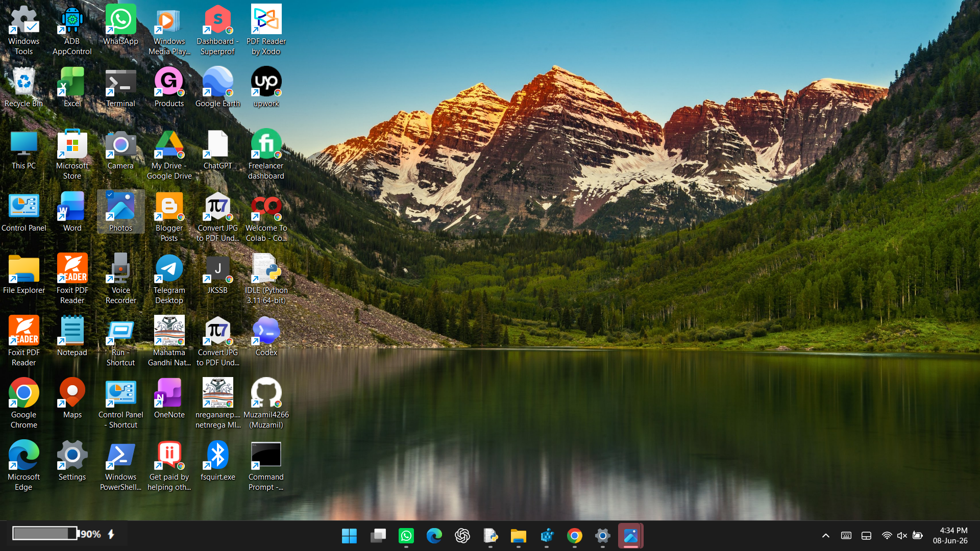Viewport: 980px width, 551px height.
Task: Open the virtual touchpad tray icon
Action: [x=866, y=536]
